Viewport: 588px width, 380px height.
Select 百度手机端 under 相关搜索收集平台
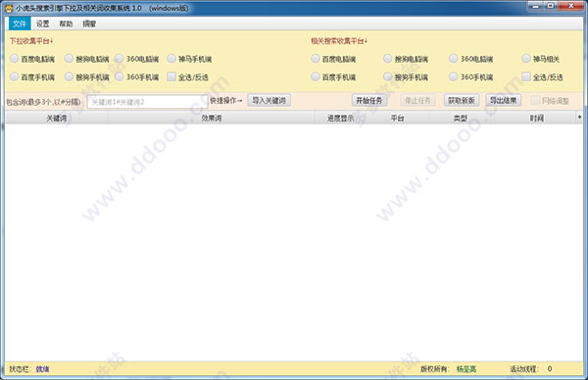[x=334, y=77]
